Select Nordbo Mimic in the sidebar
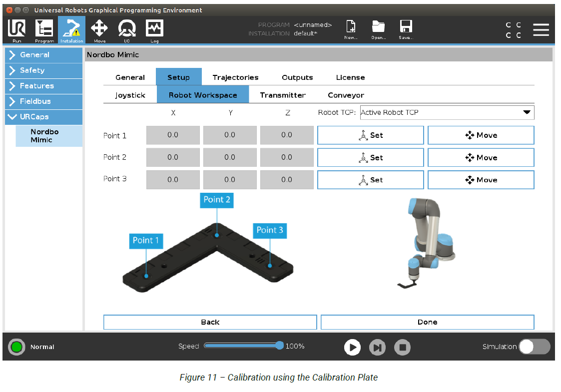The height and width of the screenshot is (392, 561). tap(49, 136)
